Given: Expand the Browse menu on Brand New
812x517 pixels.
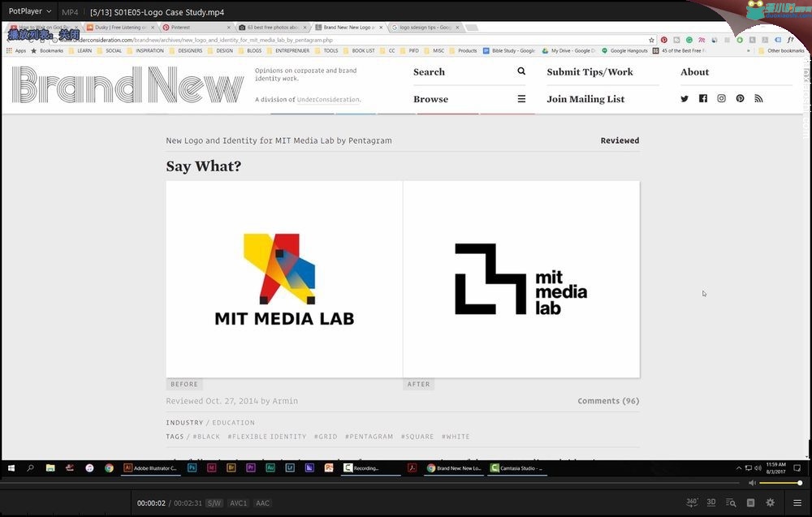Looking at the screenshot, I should (x=469, y=99).
